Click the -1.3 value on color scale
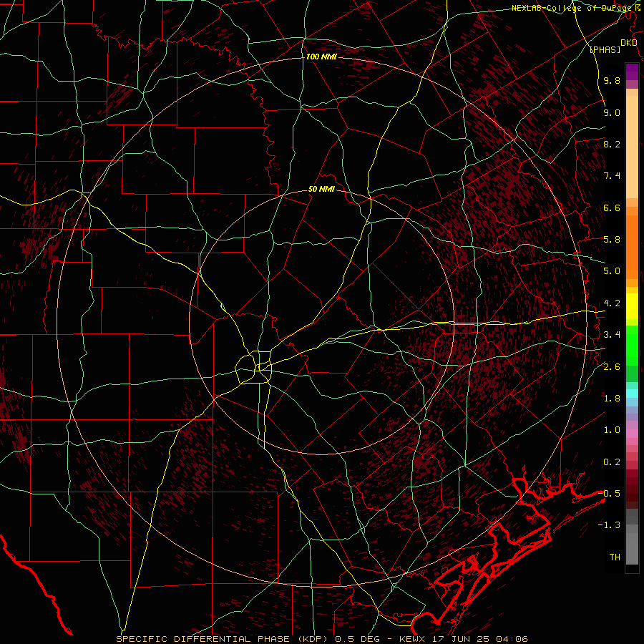 pos(609,525)
